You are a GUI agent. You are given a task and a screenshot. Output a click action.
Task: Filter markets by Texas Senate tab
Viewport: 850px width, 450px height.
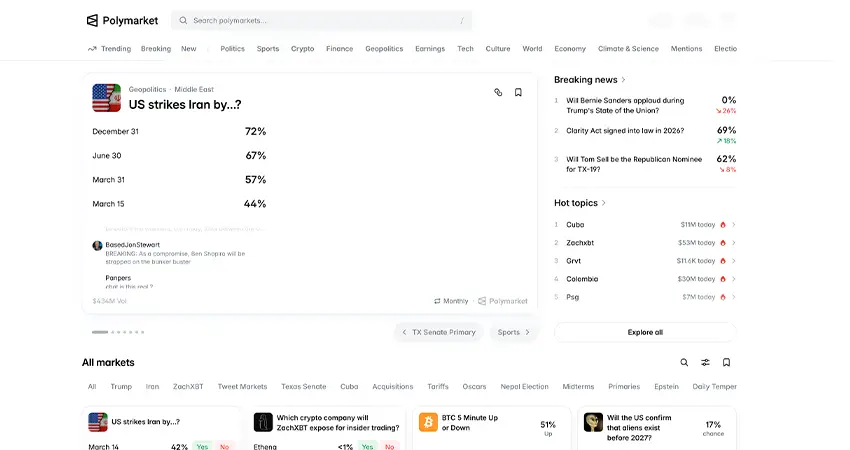[303, 386]
